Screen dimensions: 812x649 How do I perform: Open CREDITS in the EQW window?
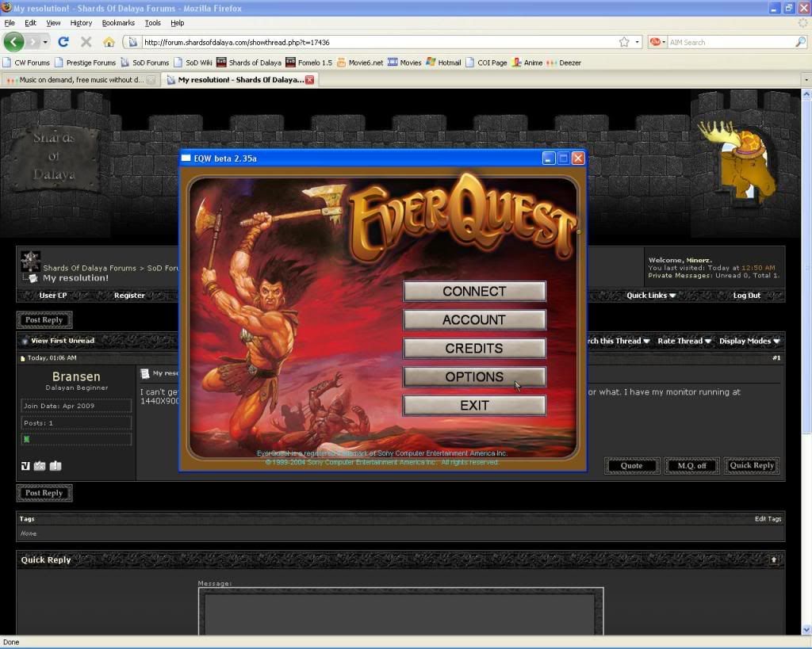click(x=474, y=349)
